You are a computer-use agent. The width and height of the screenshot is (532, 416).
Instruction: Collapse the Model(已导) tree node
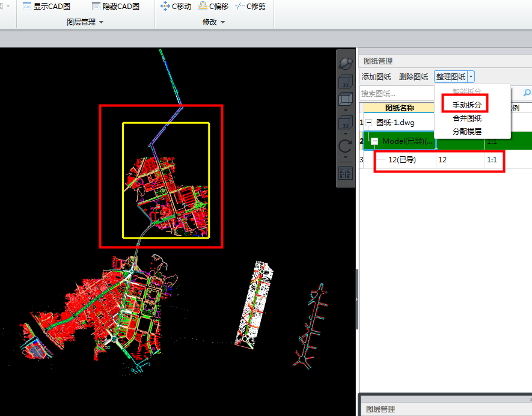pos(375,141)
